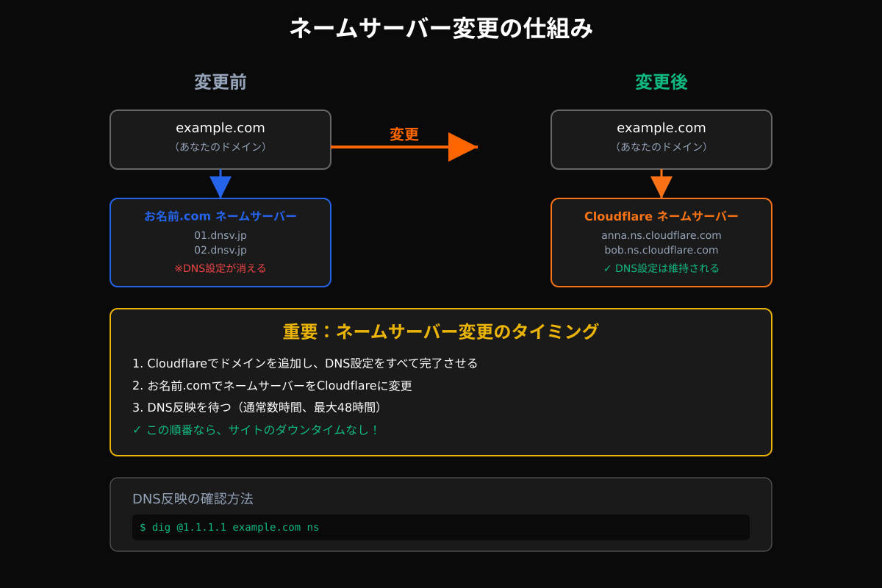Select the Cloudflare ネームサーバー heading
Image resolution: width=882 pixels, height=588 pixels.
661,216
